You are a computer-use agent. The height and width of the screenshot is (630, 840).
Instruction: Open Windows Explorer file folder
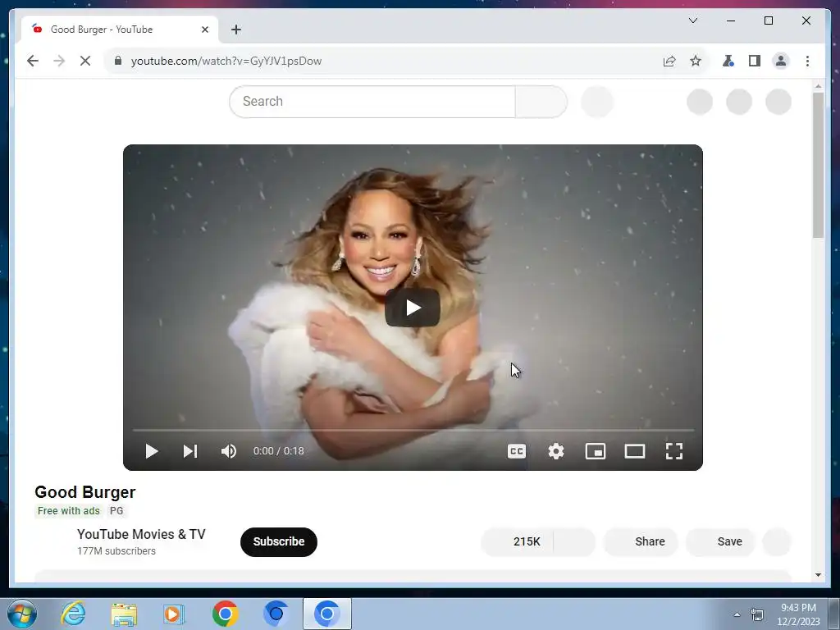click(x=124, y=614)
